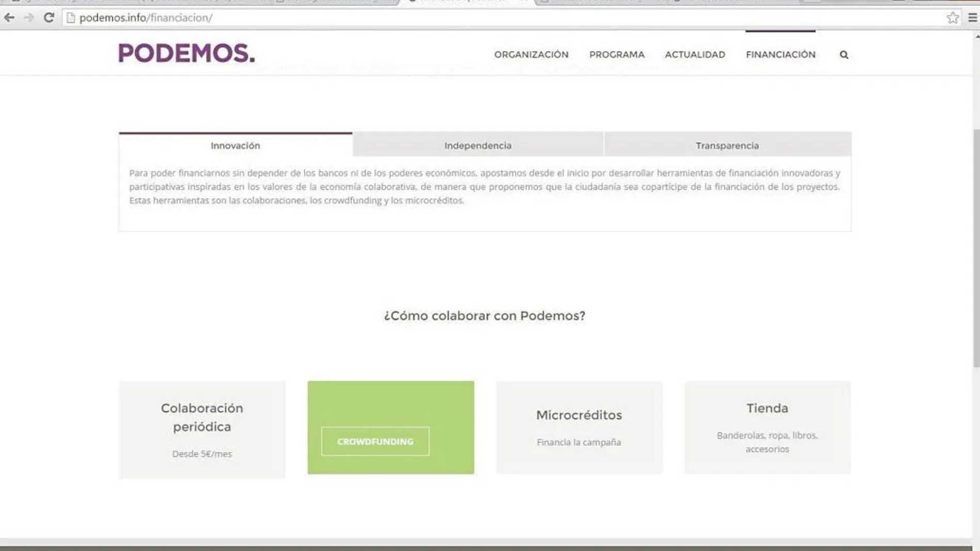Reload the page with refresh icon
The image size is (980, 551).
tap(49, 18)
